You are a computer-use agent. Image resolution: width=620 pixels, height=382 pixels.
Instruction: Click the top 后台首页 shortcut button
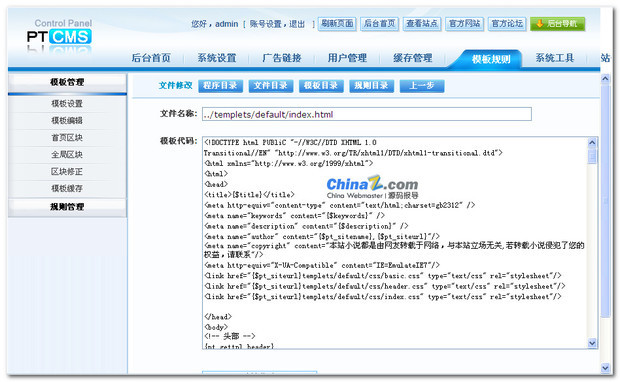tap(379, 24)
